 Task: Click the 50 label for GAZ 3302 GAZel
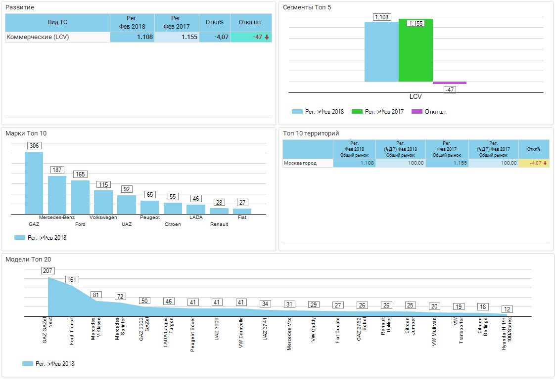click(x=144, y=301)
